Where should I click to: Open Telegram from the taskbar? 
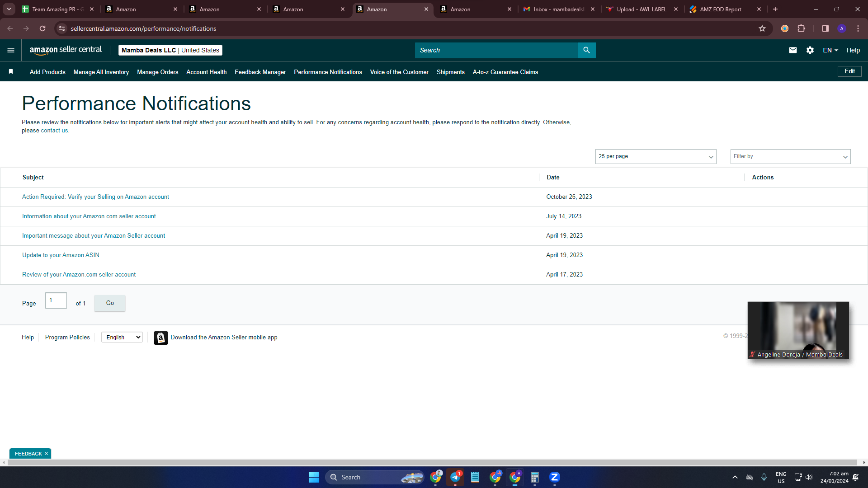[455, 477]
